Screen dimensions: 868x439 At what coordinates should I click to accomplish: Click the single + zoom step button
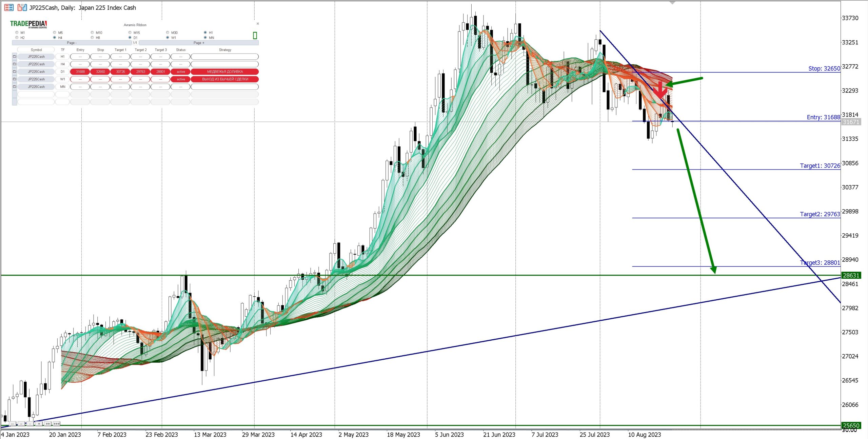pos(39,424)
